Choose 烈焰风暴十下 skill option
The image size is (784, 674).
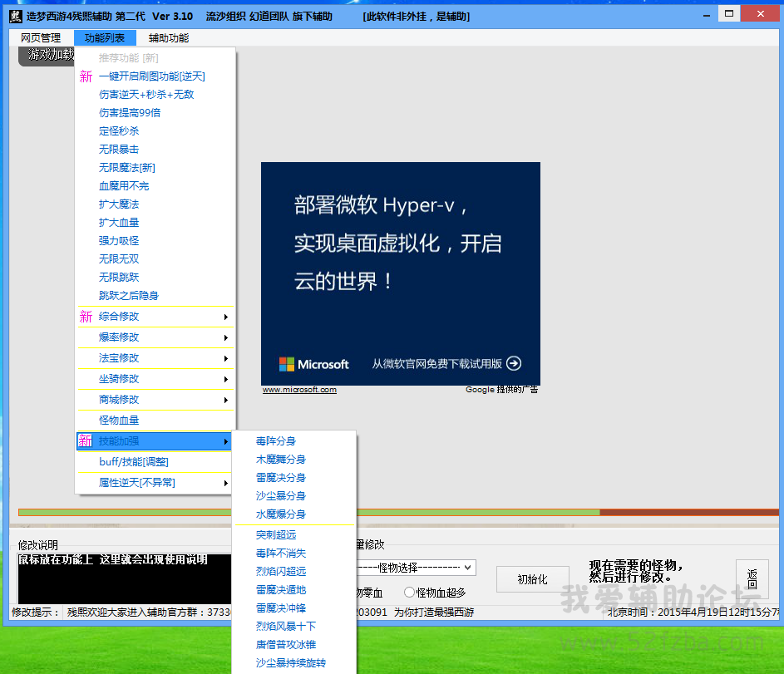(294, 627)
